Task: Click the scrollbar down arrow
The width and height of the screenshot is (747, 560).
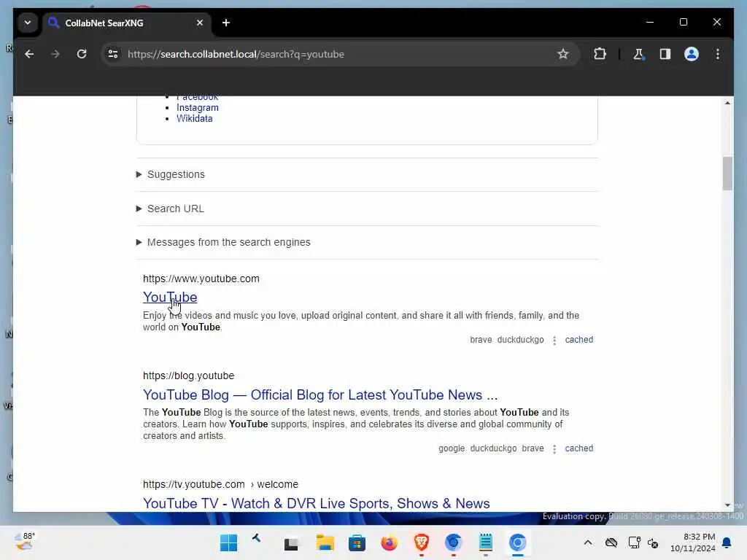Action: 727,505
